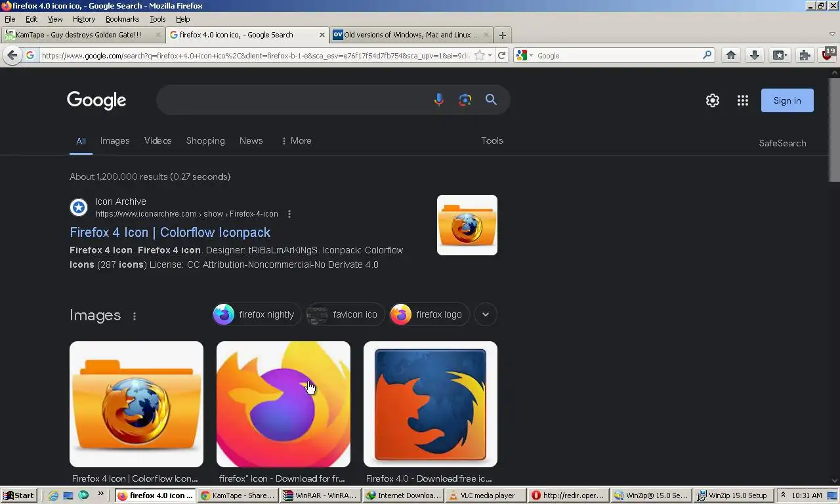This screenshot has width=840, height=504.
Task: Switch to Old versions of Windows tab
Action: [x=411, y=35]
